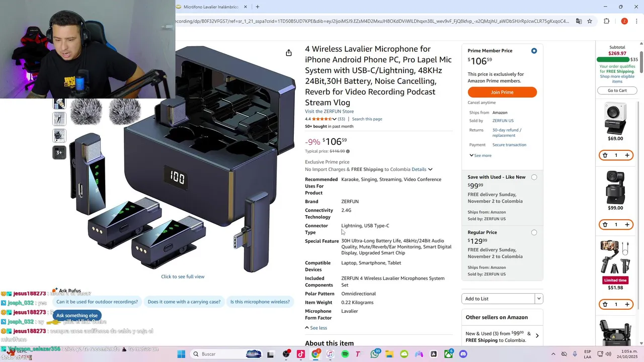Click the free shipping green progress bar
Image resolution: width=644 pixels, height=362 pixels.
point(613,59)
